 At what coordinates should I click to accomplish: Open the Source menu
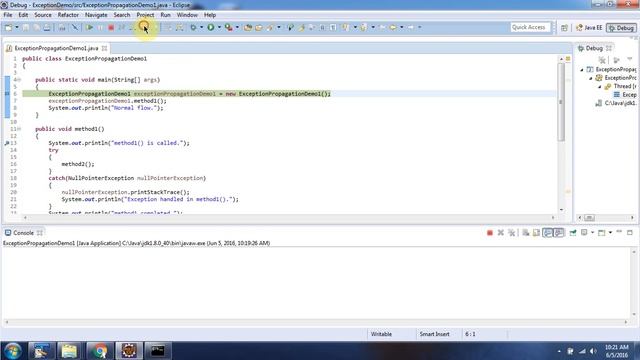[43, 15]
